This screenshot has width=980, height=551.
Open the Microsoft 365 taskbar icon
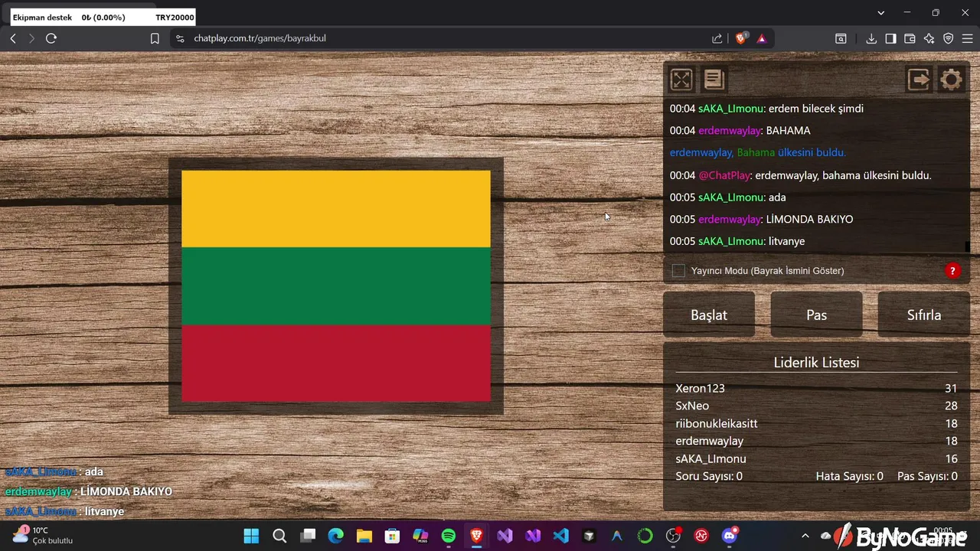(420, 536)
